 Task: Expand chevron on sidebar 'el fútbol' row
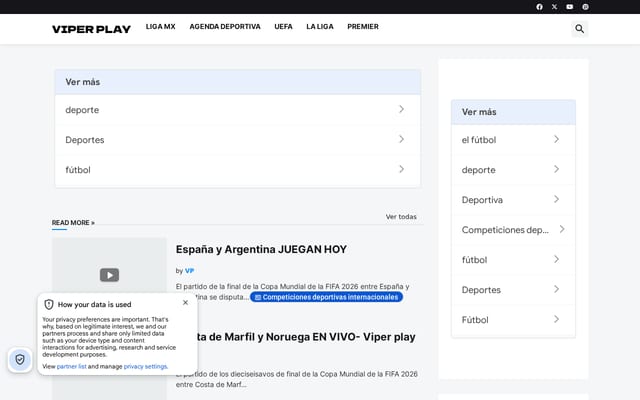point(556,139)
